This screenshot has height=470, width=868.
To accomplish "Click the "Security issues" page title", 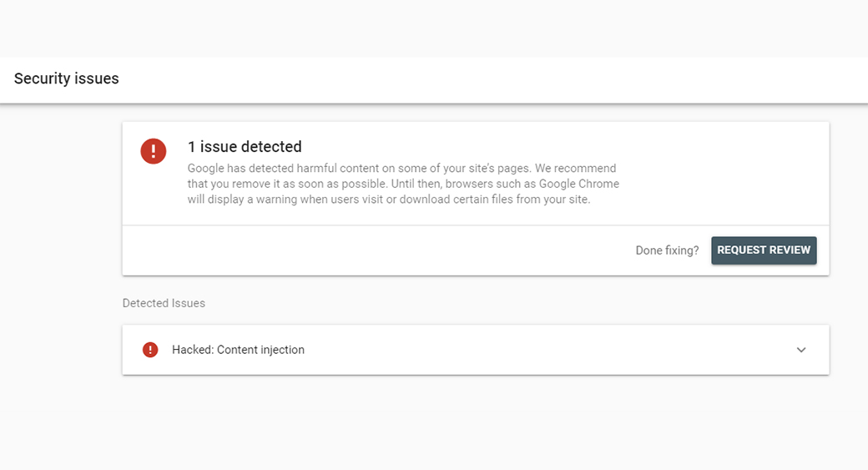I will pos(67,79).
